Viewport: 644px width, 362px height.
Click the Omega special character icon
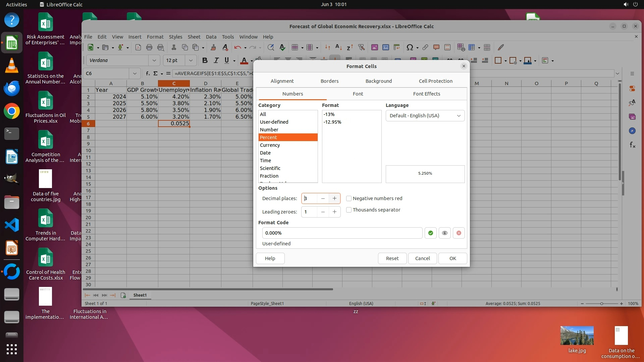(410, 48)
